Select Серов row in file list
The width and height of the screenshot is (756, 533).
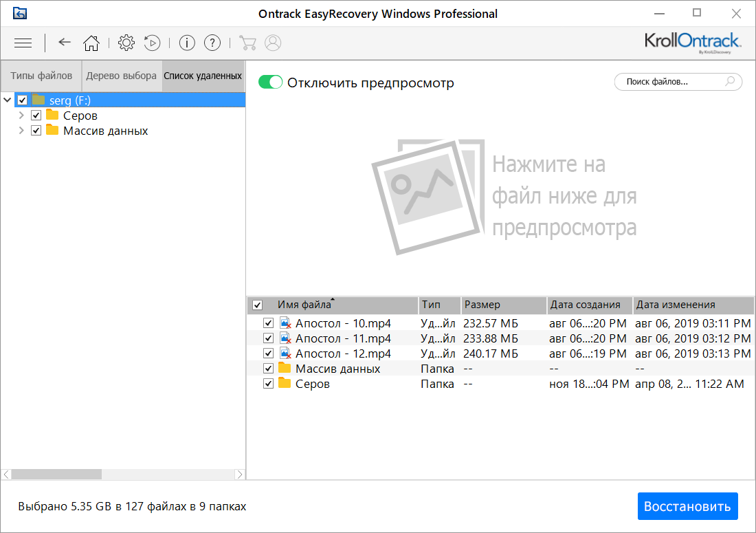(x=500, y=384)
